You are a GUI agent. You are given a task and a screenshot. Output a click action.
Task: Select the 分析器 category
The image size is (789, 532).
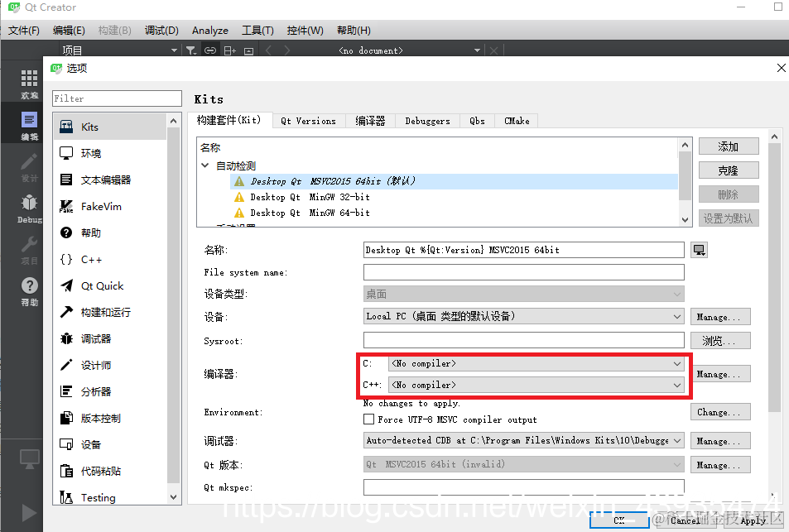109,391
